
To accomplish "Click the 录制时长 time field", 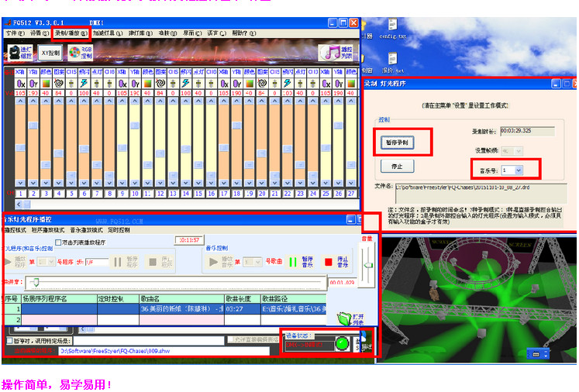I will click(527, 131).
